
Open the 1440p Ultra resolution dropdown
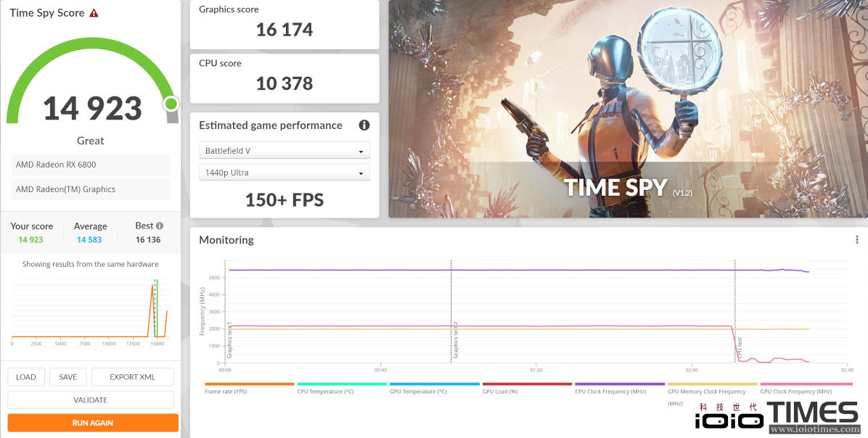pyautogui.click(x=284, y=173)
